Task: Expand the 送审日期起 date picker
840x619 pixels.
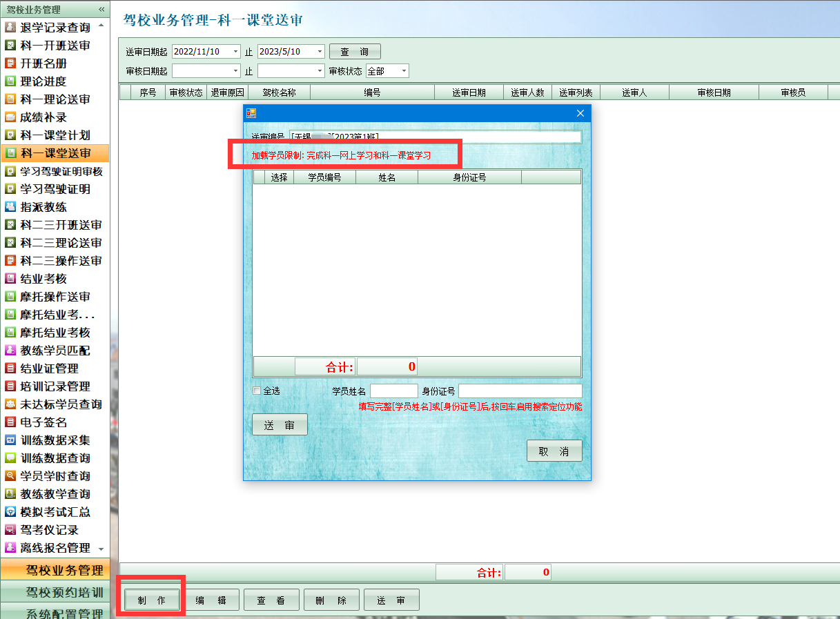Action: 235,52
